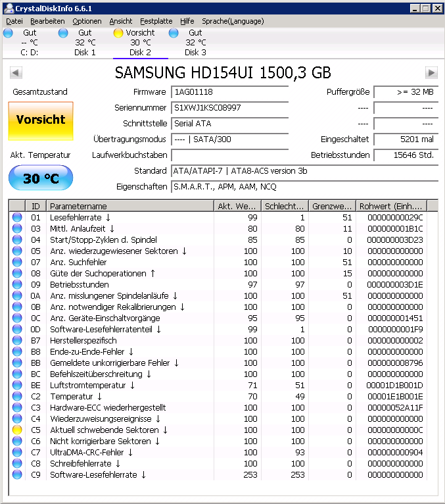The height and width of the screenshot is (504, 445).
Task: Open the Hilfe menu
Action: (x=187, y=21)
